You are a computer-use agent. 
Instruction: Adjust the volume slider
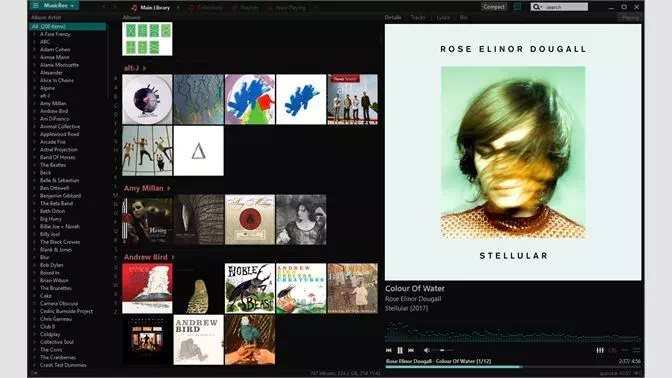click(x=443, y=350)
